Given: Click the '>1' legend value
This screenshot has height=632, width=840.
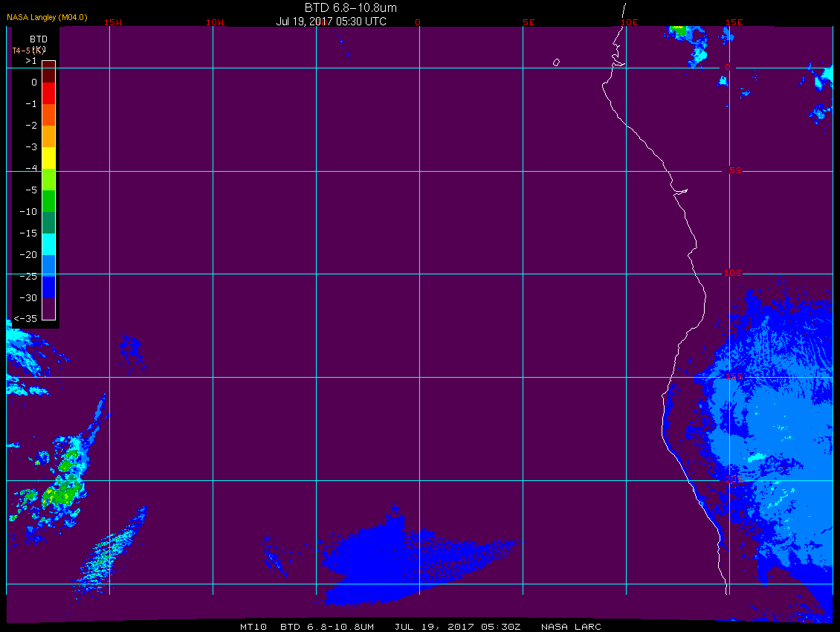Looking at the screenshot, I should point(31,61).
